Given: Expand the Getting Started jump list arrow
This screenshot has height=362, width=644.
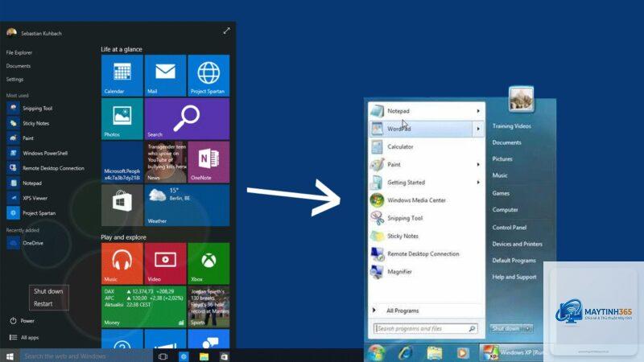Looking at the screenshot, I should pos(478,183).
